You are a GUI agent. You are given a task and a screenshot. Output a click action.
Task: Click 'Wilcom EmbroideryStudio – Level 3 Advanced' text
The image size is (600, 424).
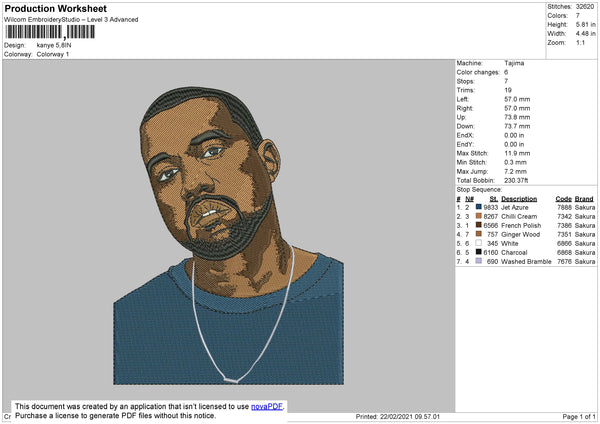click(x=71, y=20)
